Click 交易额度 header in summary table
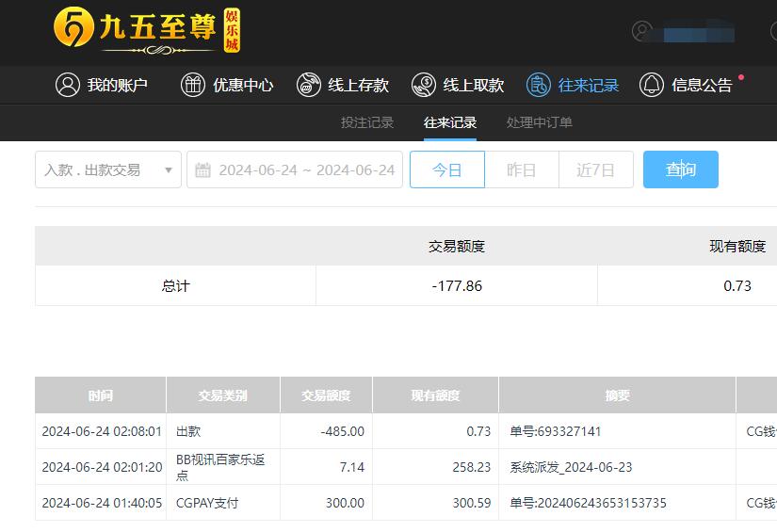 coord(457,246)
